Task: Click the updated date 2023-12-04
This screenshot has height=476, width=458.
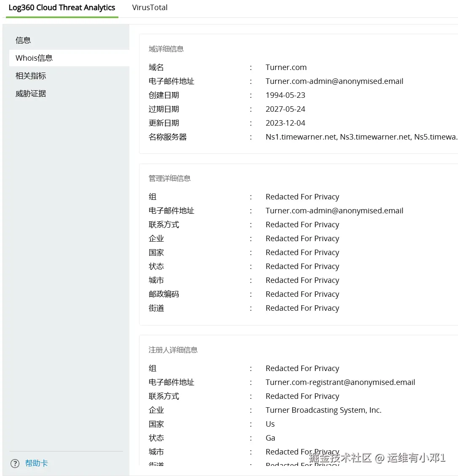Action: tap(285, 123)
